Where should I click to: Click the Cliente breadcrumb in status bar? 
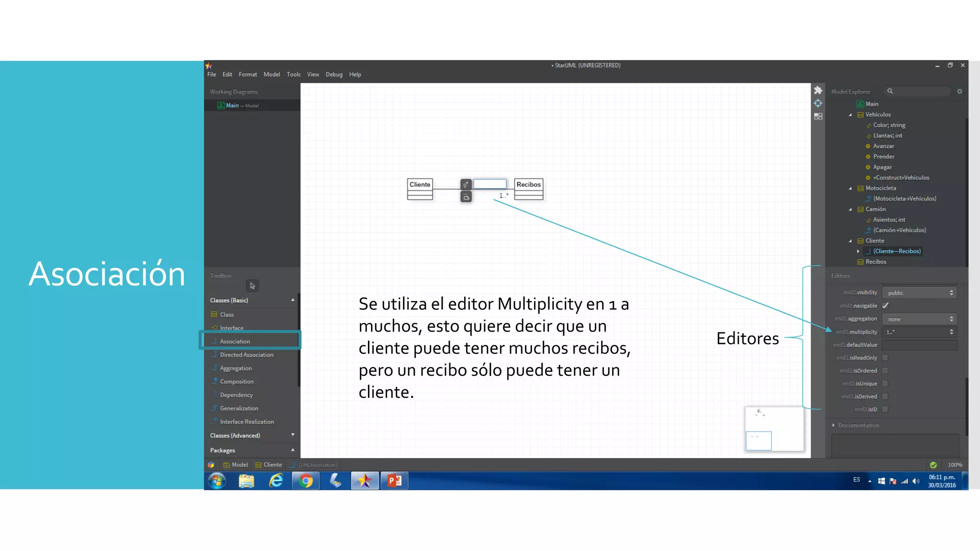pyautogui.click(x=268, y=465)
